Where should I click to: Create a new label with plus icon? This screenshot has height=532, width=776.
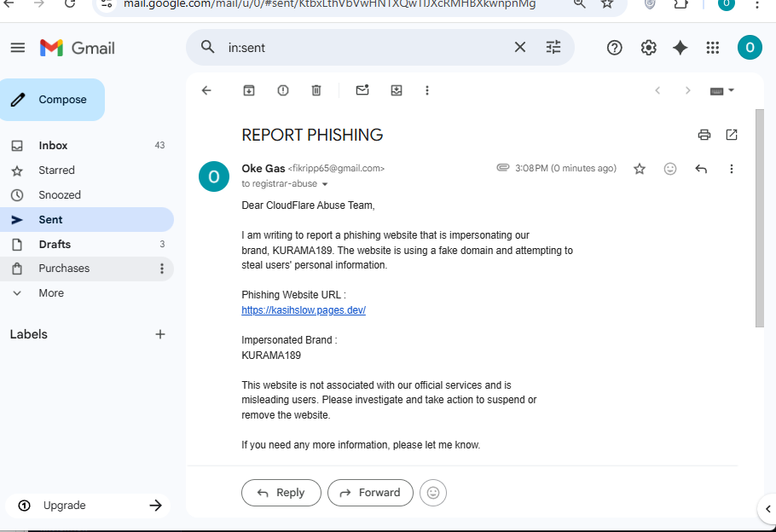(159, 334)
